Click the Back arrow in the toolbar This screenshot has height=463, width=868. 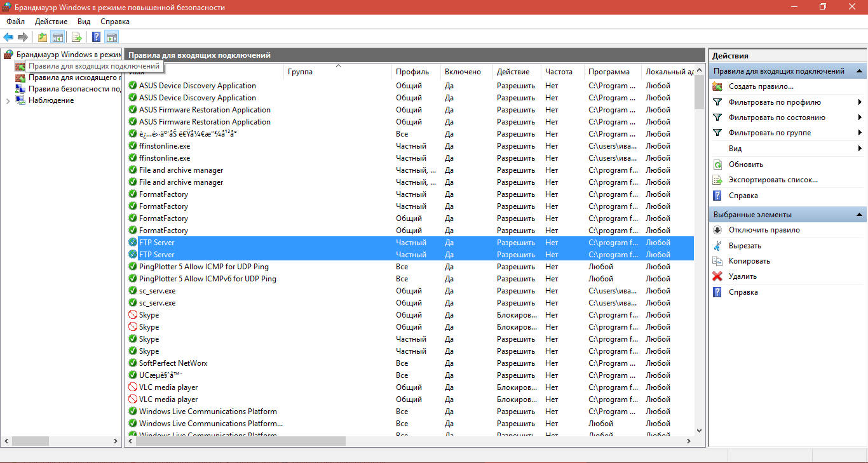[8, 37]
